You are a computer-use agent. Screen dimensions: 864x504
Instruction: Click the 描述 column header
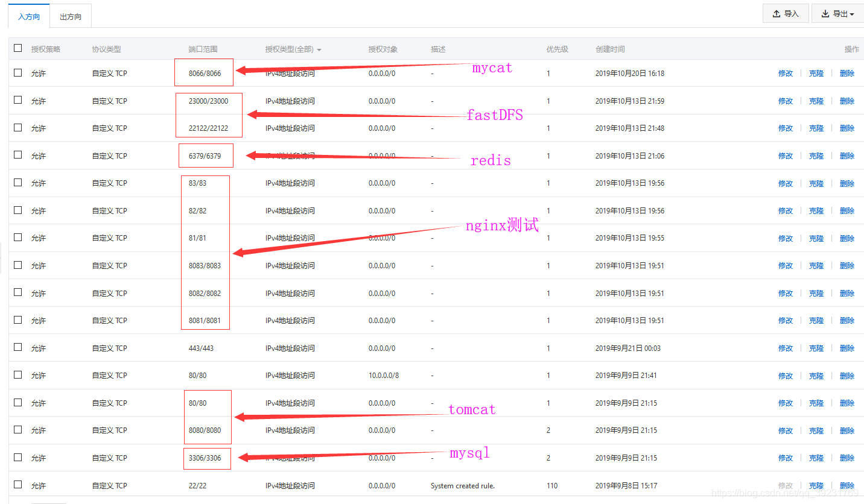tap(438, 49)
